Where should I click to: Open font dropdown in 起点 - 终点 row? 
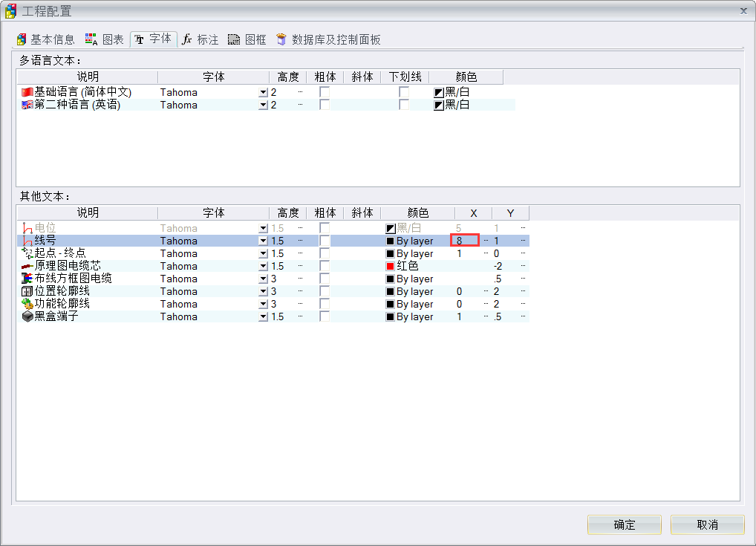(263, 253)
